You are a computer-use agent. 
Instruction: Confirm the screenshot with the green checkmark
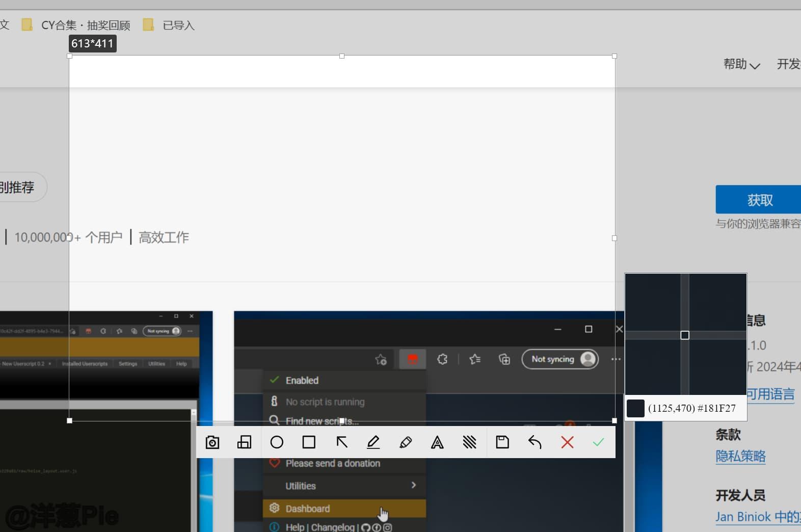click(x=599, y=442)
